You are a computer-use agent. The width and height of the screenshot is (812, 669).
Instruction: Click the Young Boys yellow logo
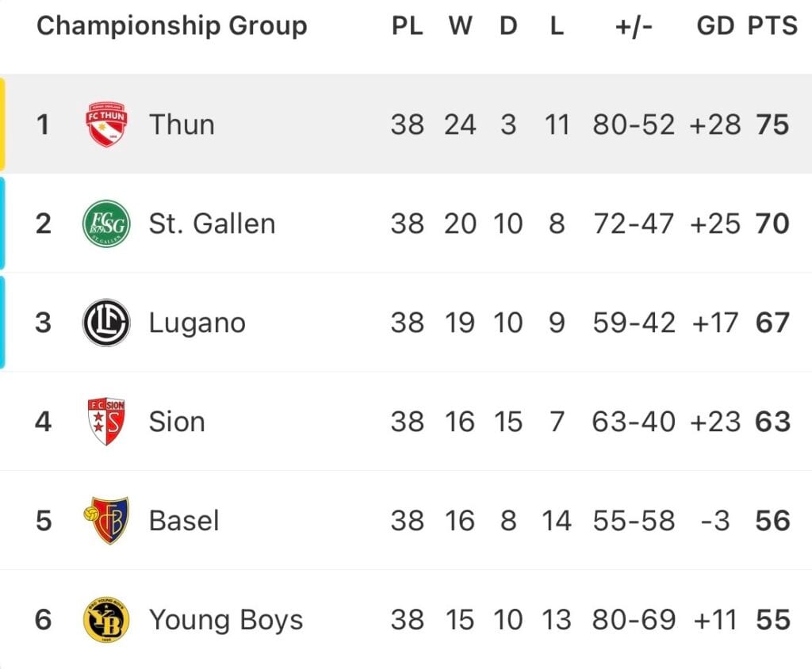pyautogui.click(x=106, y=619)
